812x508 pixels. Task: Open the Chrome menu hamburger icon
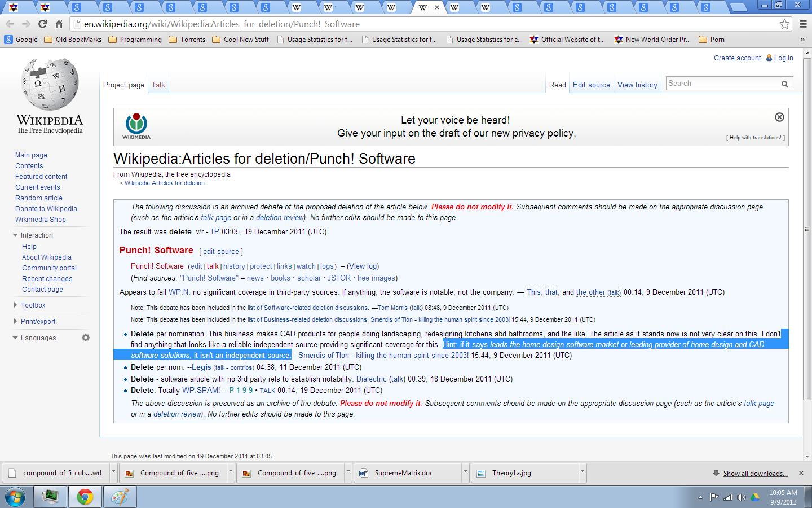803,24
